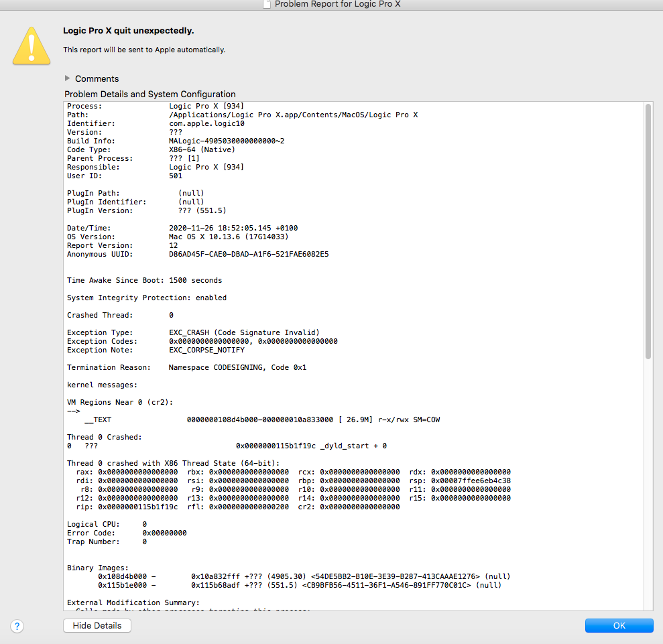Click 'Thread 0 crashed with X86 Thread State (64-bit):'
Viewport: 663px width, 644px height.
tap(174, 463)
